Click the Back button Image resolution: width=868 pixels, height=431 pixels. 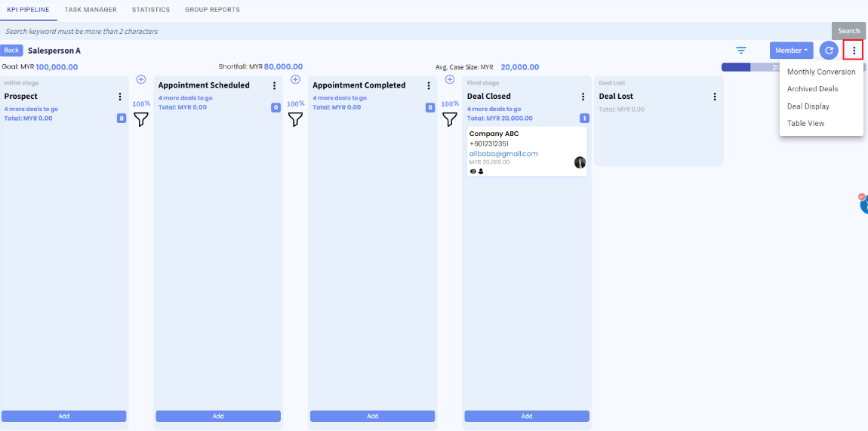pos(11,51)
